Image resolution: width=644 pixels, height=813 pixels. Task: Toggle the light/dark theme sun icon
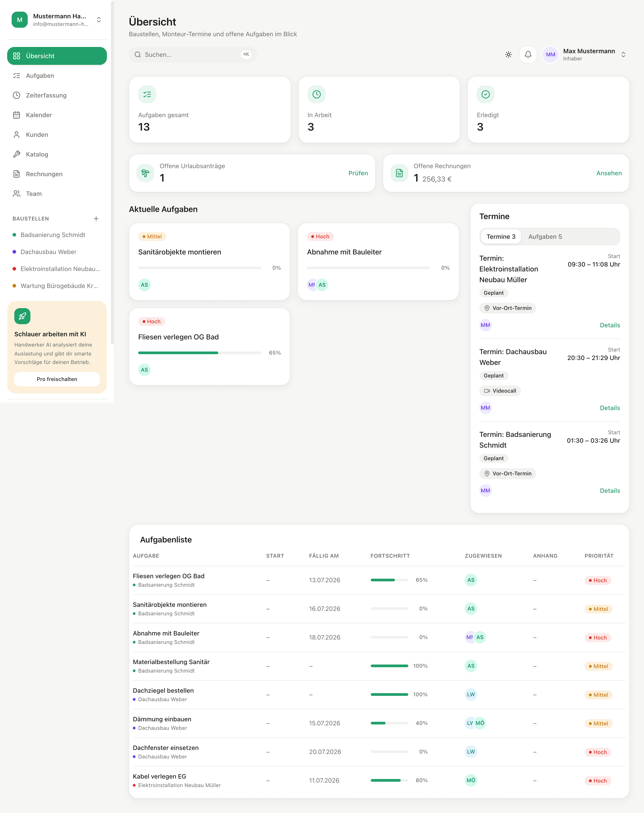click(508, 55)
